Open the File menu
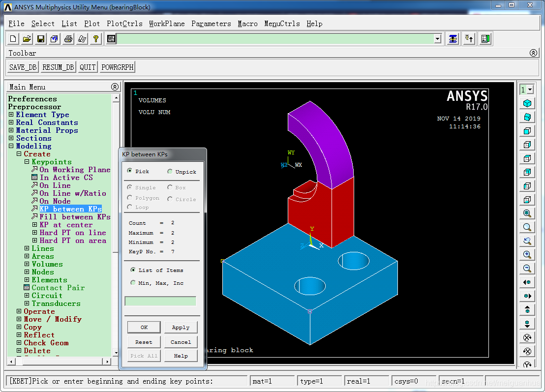545x392 pixels. pyautogui.click(x=16, y=24)
